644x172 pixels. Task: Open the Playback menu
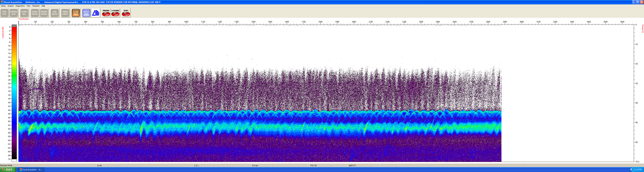pos(36,6)
